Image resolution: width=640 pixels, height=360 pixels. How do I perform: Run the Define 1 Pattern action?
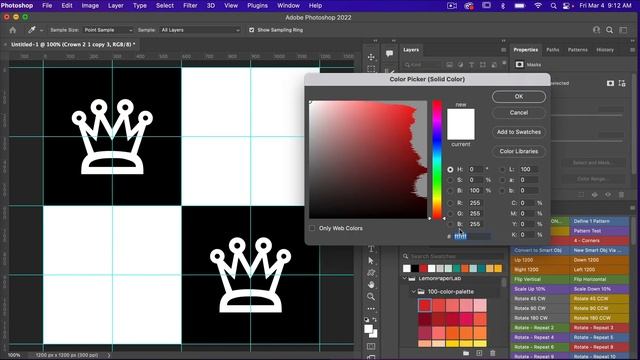pyautogui.click(x=599, y=221)
